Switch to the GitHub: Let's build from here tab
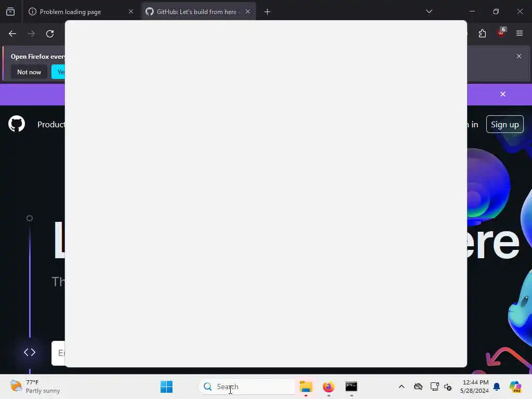This screenshot has height=399, width=532. [198, 12]
